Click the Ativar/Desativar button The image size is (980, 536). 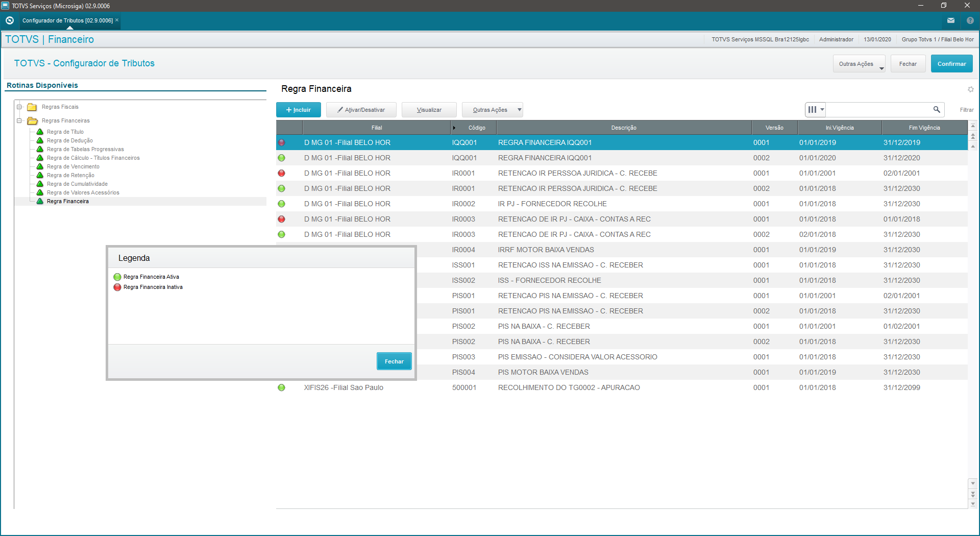(x=361, y=110)
